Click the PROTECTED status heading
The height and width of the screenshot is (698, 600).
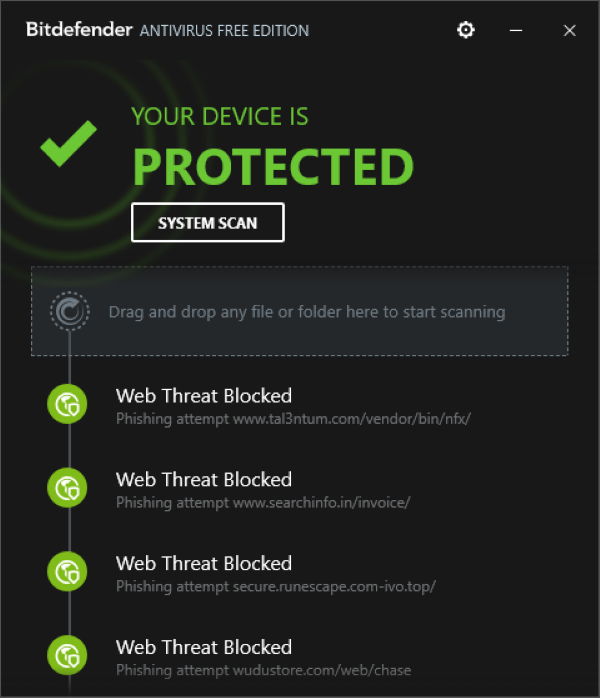(273, 166)
